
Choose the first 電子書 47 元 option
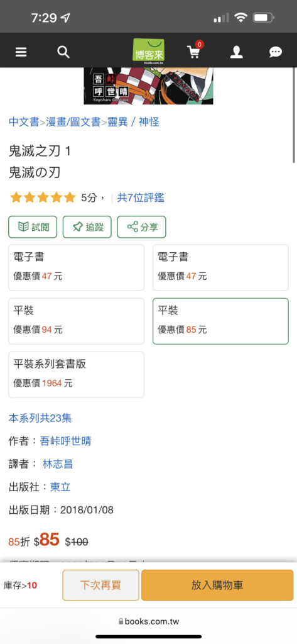77,268
